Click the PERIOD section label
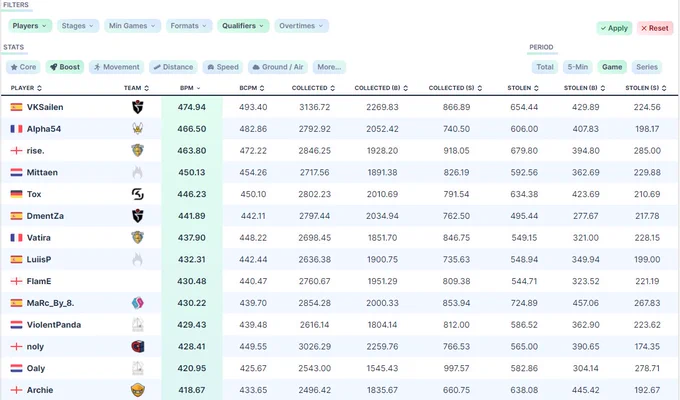Viewport: 680px width, 400px height. coord(541,47)
